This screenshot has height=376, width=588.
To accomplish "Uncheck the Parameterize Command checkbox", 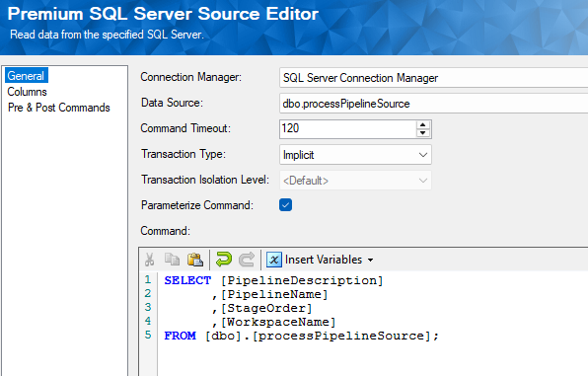I will point(285,205).
